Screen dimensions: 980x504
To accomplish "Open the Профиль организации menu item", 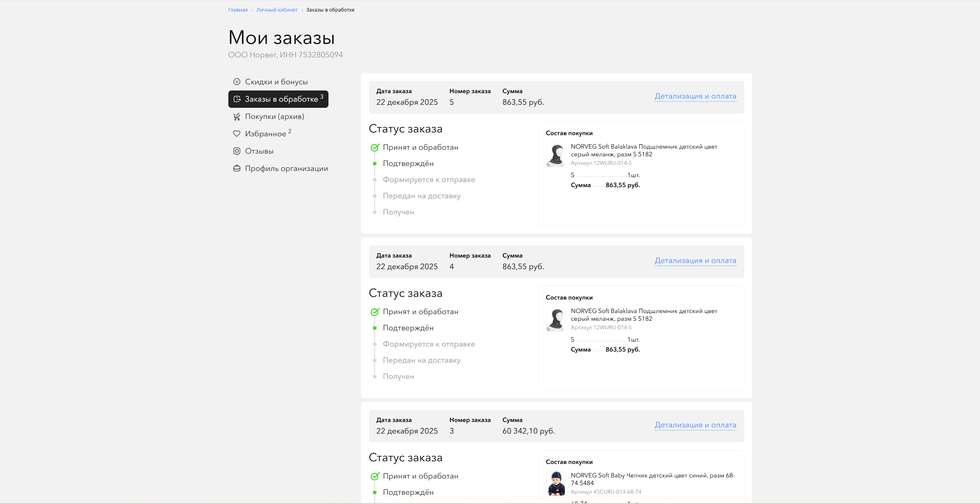I will pyautogui.click(x=286, y=168).
